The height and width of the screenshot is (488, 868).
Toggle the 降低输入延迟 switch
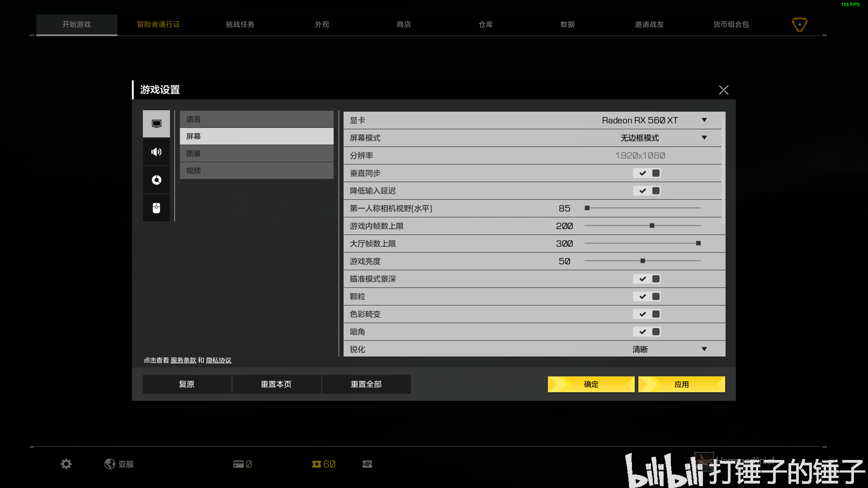coord(647,191)
